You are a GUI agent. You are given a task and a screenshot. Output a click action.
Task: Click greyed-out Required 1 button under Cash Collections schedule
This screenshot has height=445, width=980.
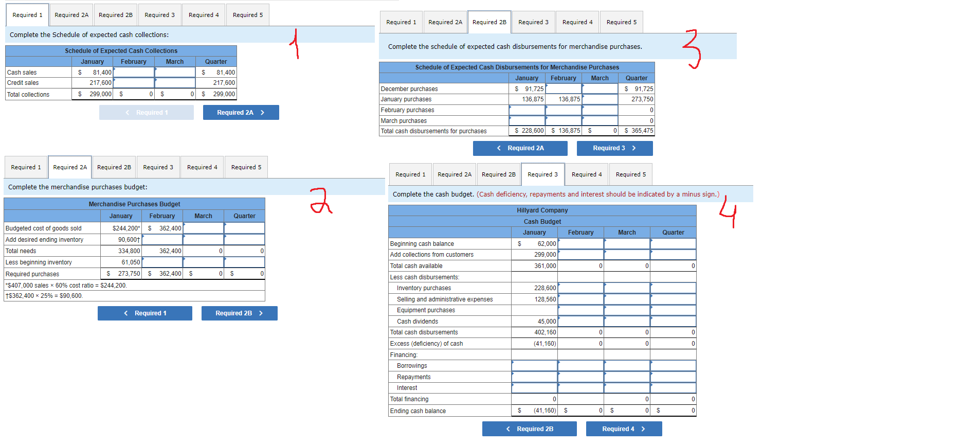click(147, 113)
